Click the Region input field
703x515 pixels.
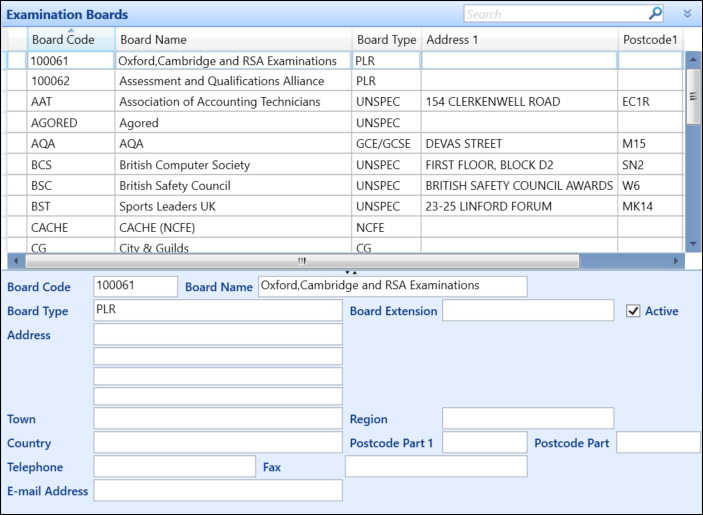pyautogui.click(x=528, y=418)
